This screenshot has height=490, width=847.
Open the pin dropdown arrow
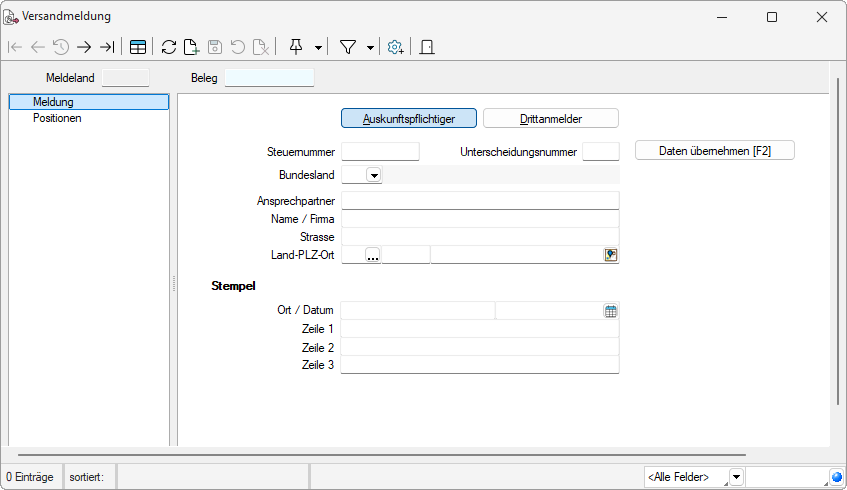[x=318, y=47]
